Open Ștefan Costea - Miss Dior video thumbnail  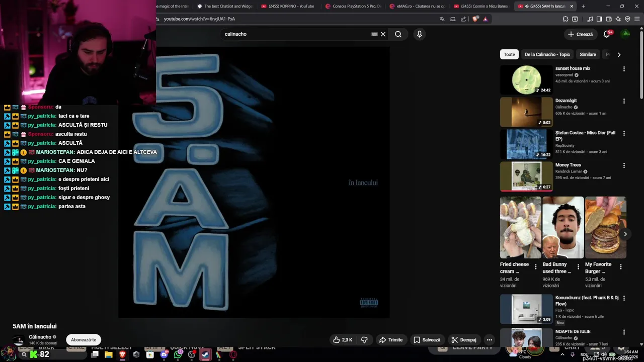point(526,144)
